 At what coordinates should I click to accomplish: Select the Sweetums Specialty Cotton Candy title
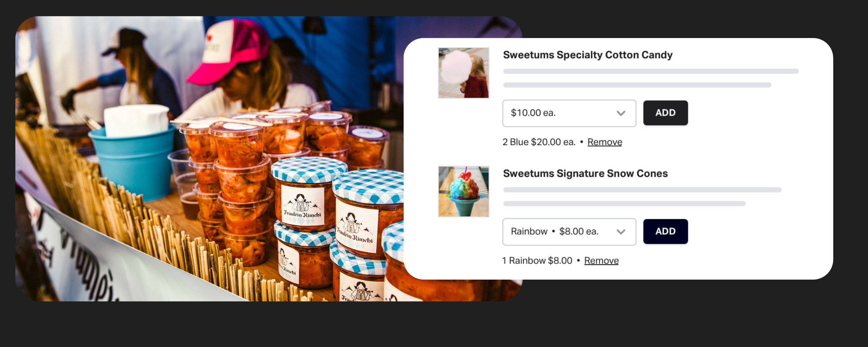click(x=587, y=55)
